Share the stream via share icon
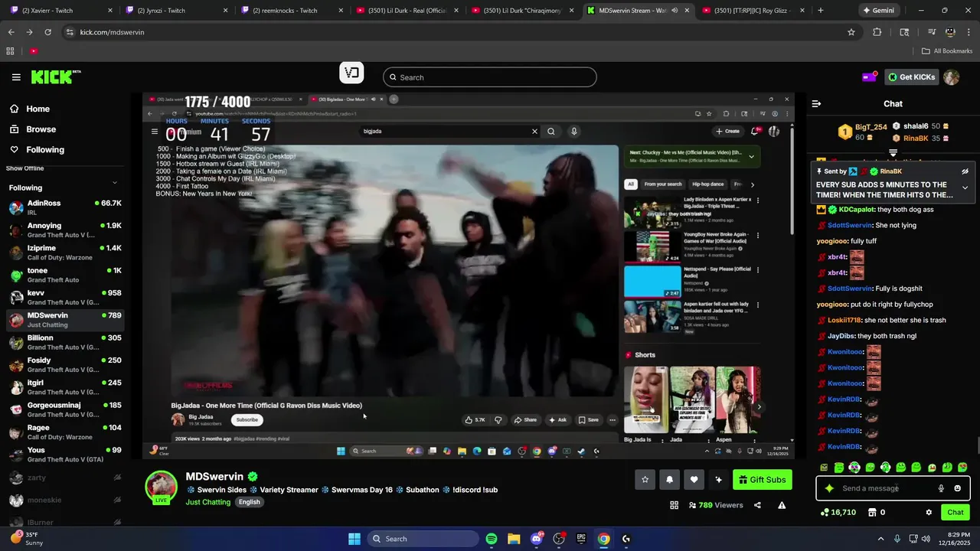Viewport: 980px width, 551px height. click(757, 505)
